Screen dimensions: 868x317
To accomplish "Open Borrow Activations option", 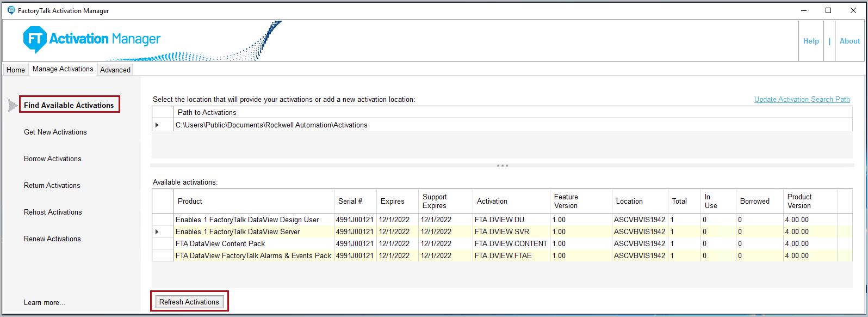I will point(53,158).
